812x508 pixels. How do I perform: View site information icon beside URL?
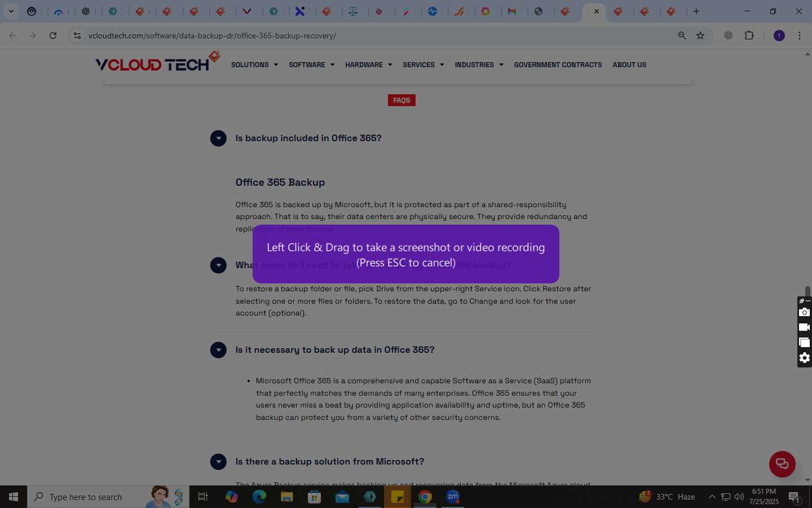pyautogui.click(x=77, y=36)
